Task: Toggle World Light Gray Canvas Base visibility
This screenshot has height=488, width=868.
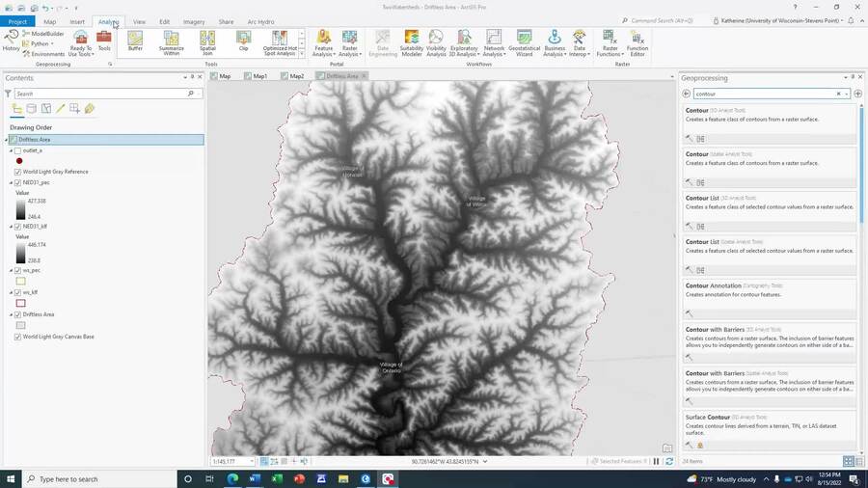Action: [x=17, y=337]
